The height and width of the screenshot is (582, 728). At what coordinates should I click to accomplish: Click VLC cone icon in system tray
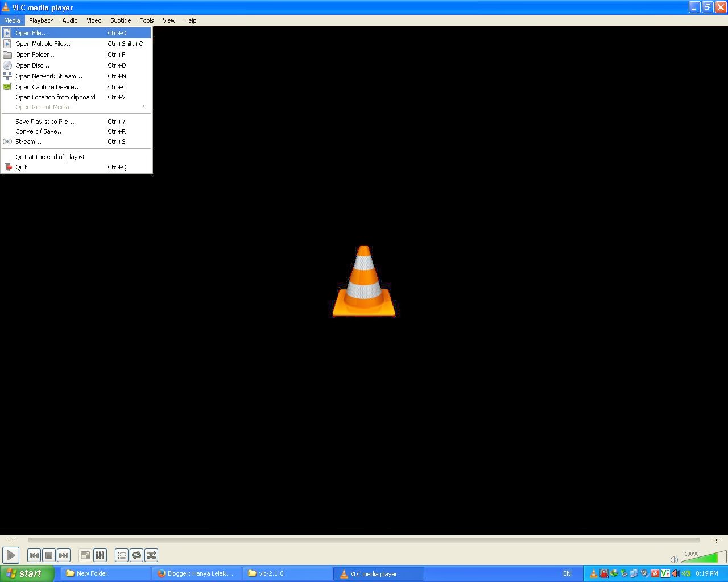pos(594,573)
